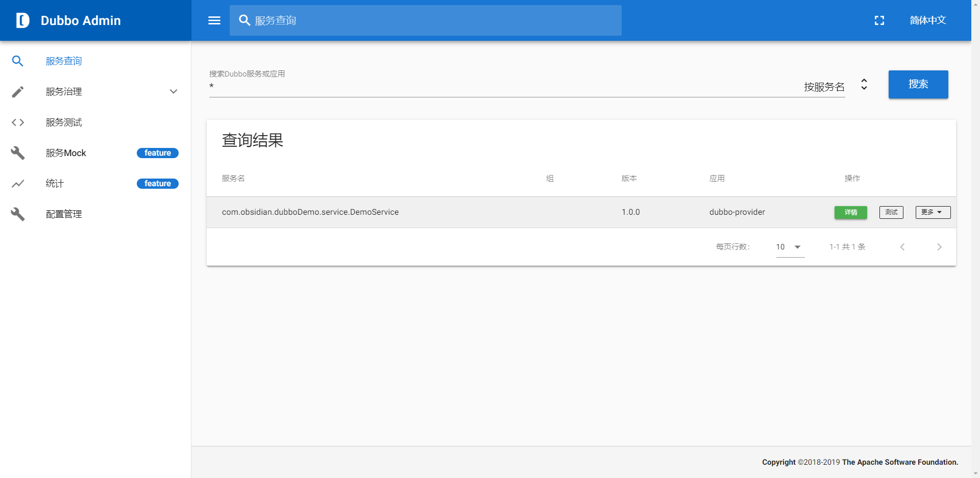Viewport: 980px width, 478px height.
Task: Click the dubbo-provider application cell
Action: 737,212
